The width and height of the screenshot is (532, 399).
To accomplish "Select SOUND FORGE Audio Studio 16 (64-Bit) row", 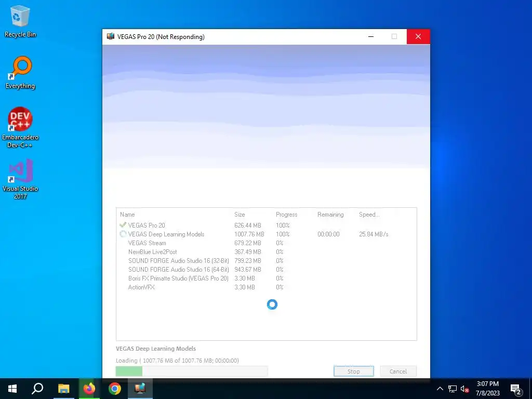I will 267,269.
